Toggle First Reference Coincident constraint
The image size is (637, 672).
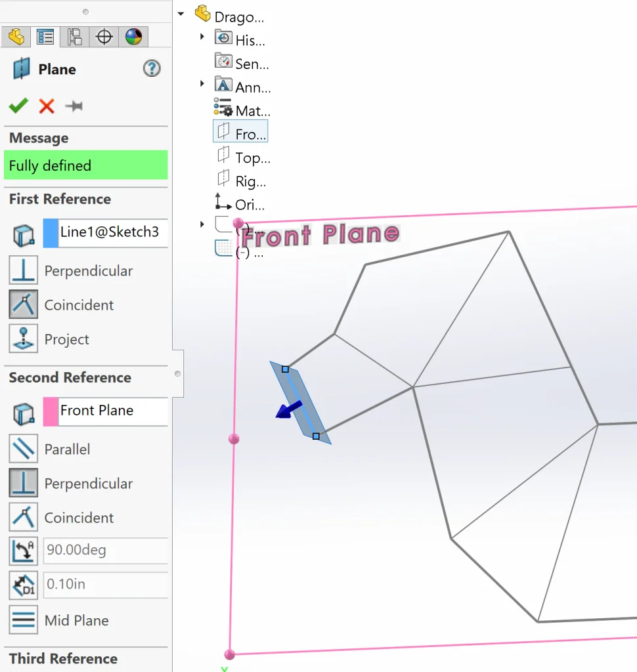tap(23, 304)
